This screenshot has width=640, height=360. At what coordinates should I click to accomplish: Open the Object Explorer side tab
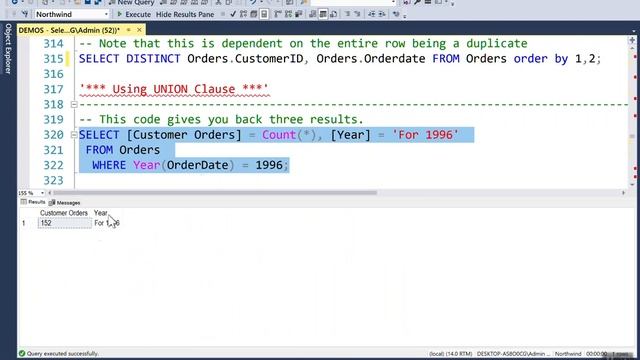coord(8,49)
